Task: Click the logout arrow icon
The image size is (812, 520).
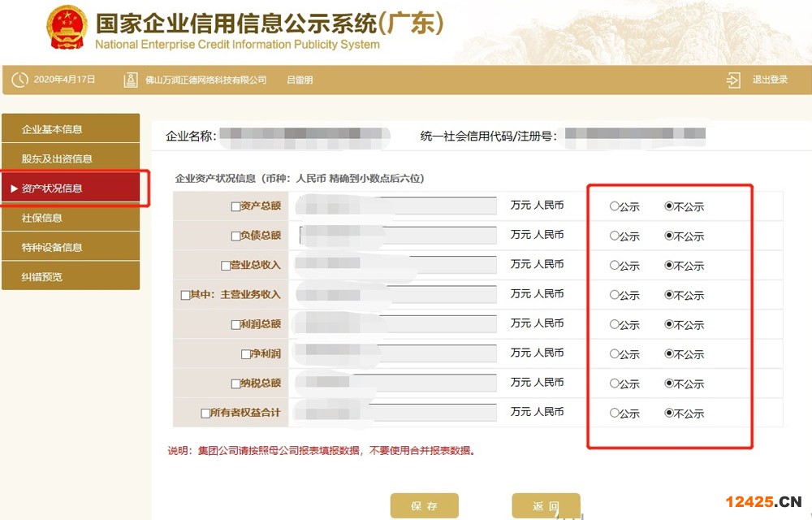Action: [733, 80]
